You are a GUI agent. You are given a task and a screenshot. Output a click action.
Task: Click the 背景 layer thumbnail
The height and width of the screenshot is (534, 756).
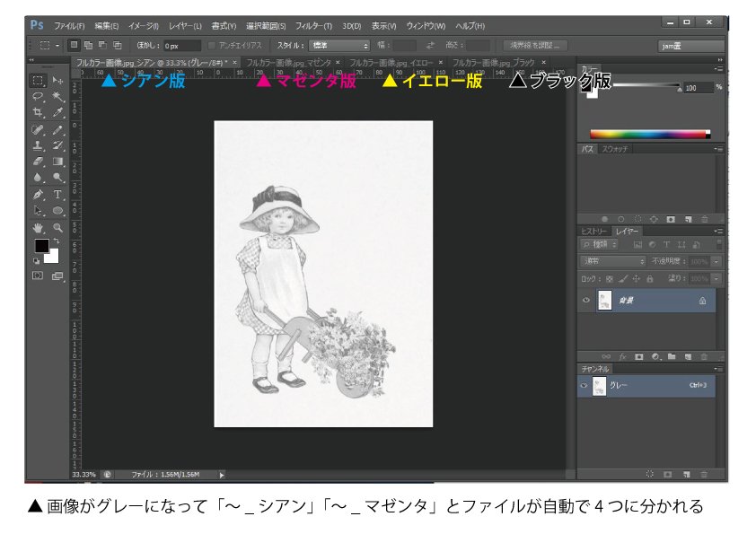(604, 301)
